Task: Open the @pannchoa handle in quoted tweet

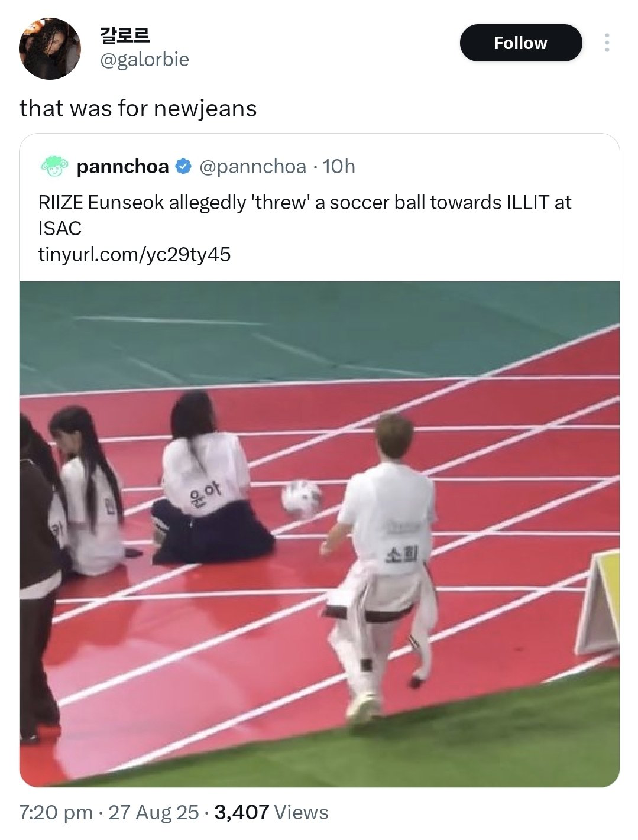Action: point(253,167)
